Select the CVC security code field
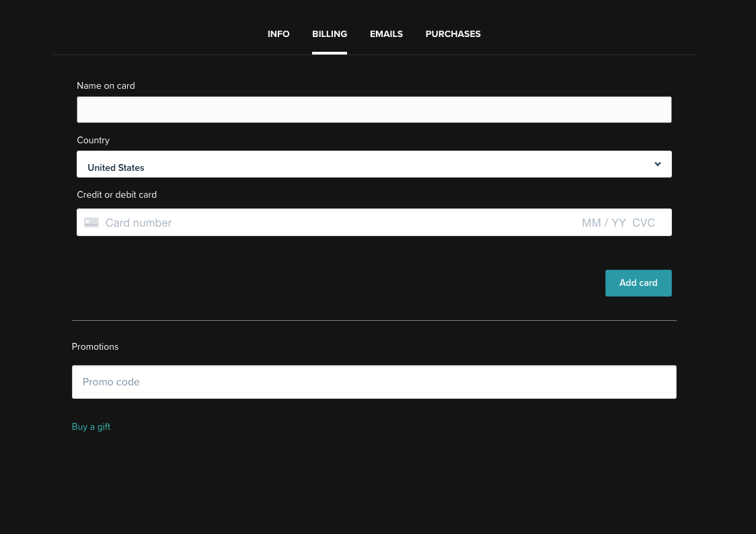Viewport: 756px width, 534px height. pyautogui.click(x=643, y=222)
